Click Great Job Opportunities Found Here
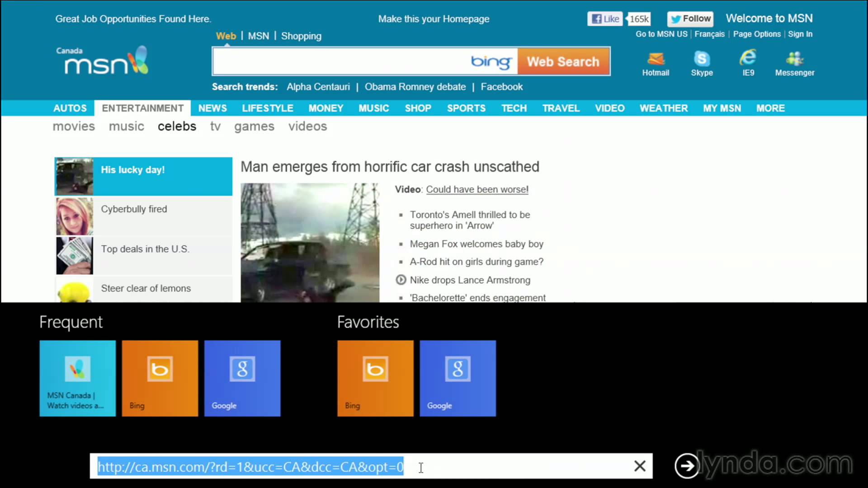The image size is (868, 488). click(133, 19)
